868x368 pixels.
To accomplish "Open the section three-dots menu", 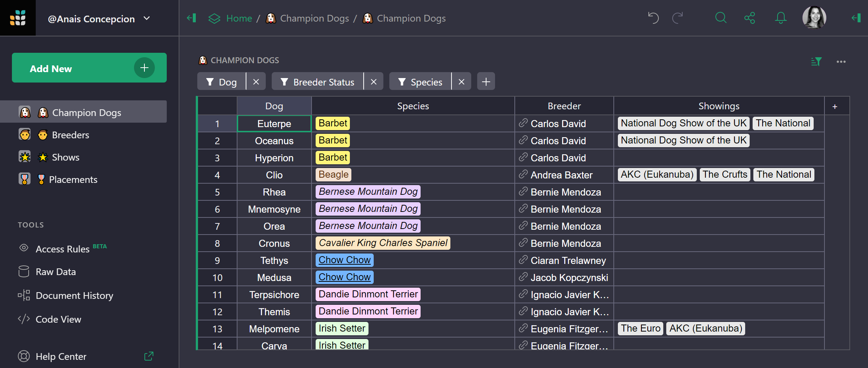I will click(841, 62).
